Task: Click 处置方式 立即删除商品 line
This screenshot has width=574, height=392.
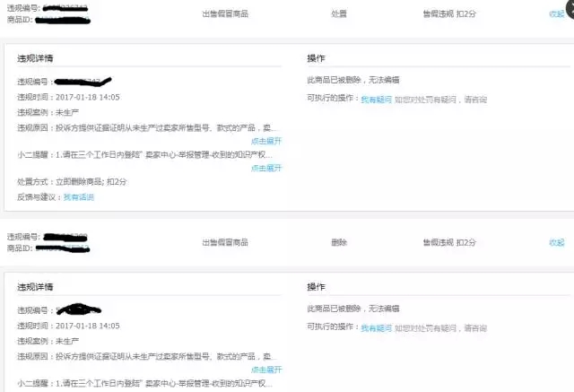Action: point(72,182)
